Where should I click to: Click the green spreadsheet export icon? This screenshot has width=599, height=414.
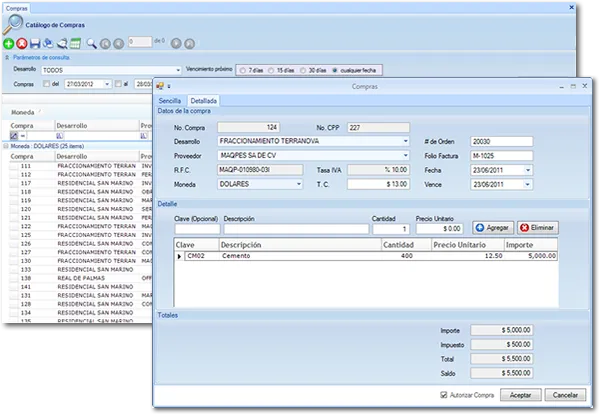coord(75,44)
